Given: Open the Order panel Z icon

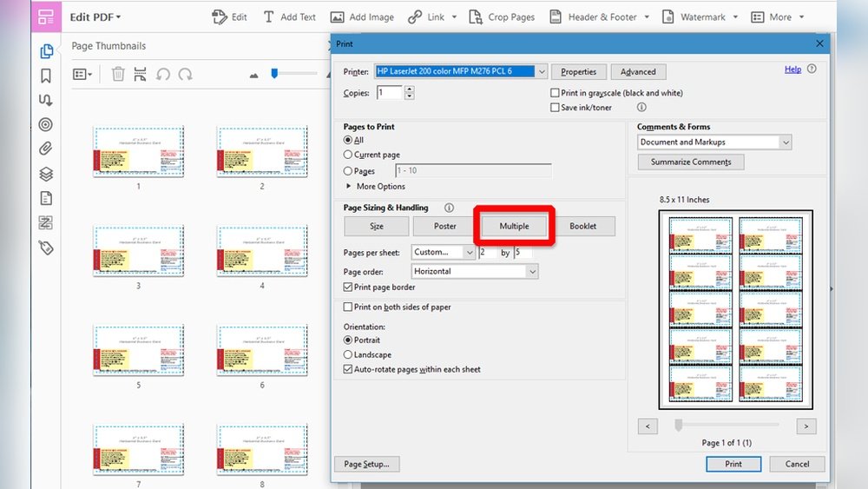Looking at the screenshot, I should click(x=45, y=222).
